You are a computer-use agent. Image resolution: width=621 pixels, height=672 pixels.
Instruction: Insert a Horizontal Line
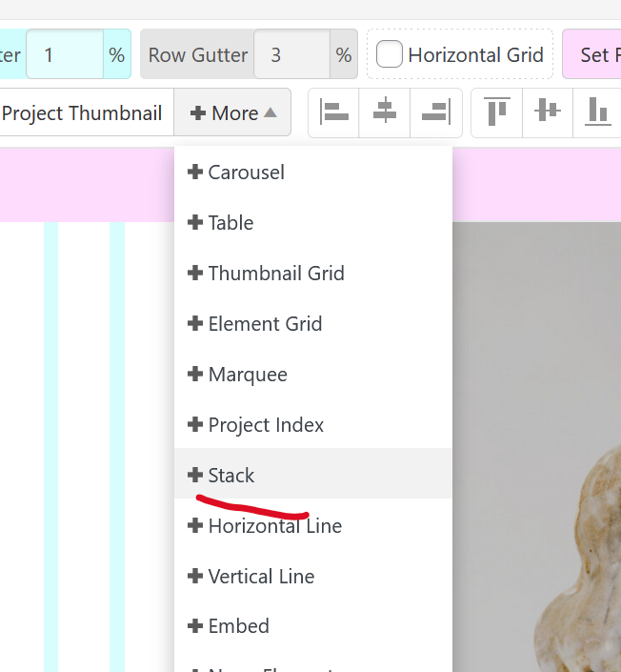click(x=274, y=525)
